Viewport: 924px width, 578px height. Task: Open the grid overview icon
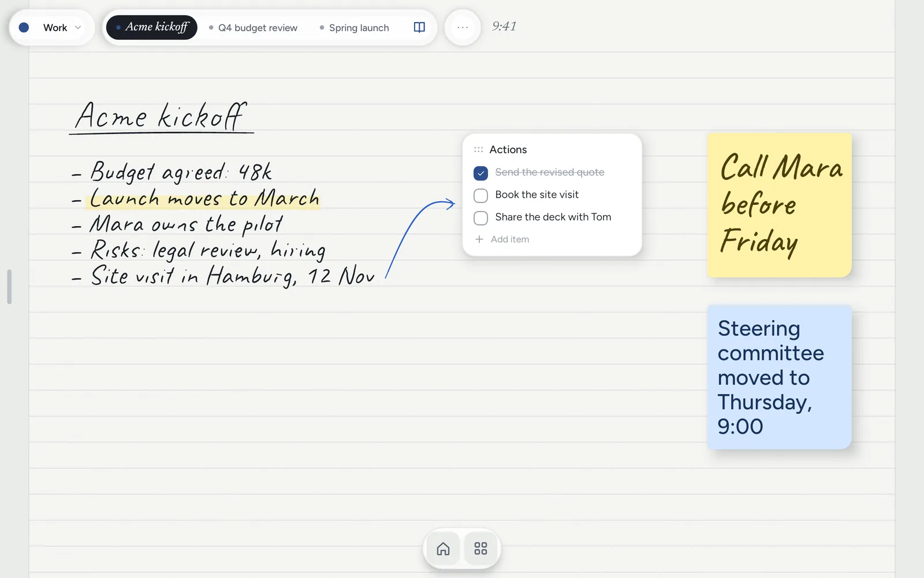pyautogui.click(x=480, y=549)
